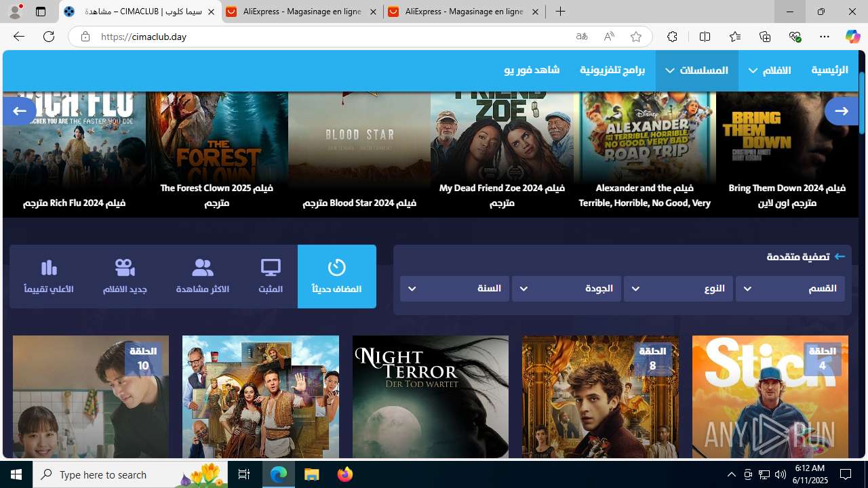Open Windows Start menu
Screen dimensions: 868x488
click(16, 474)
